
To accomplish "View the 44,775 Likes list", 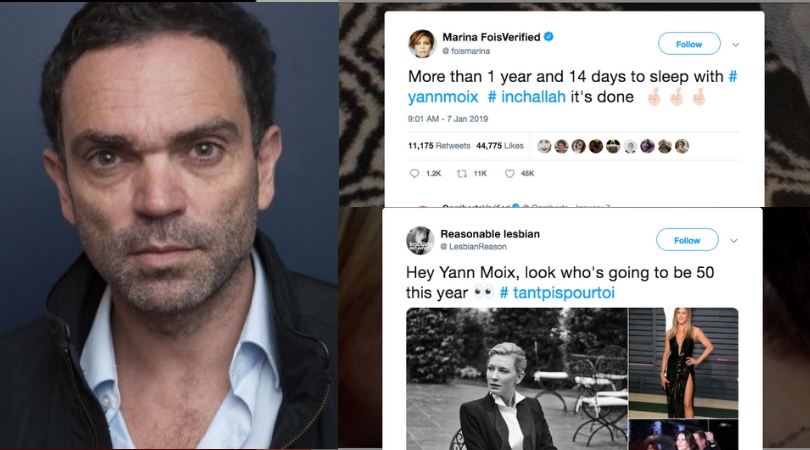I will 500,146.
